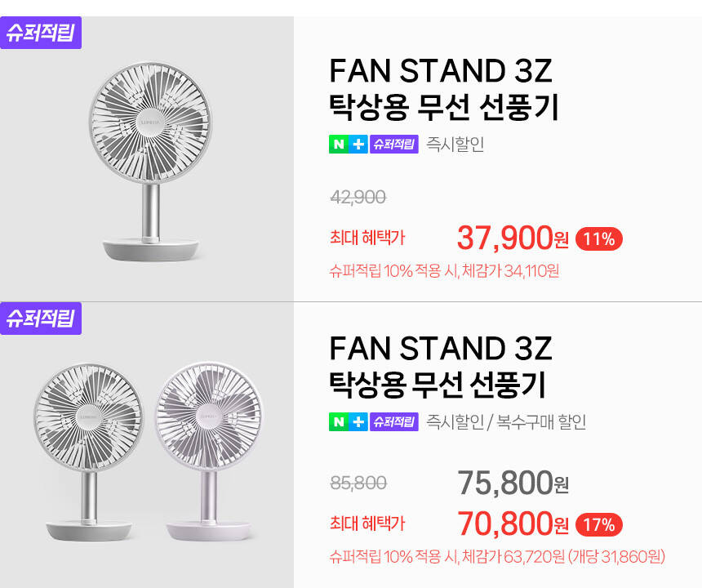Click the blue plus icon on the two-fan deal
702x588 pixels.
click(358, 422)
